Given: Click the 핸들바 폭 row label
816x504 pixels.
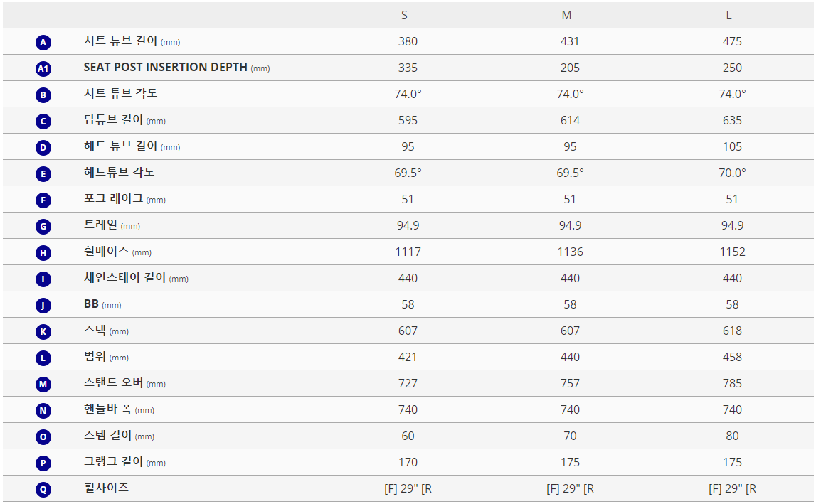Looking at the screenshot, I should point(108,409).
